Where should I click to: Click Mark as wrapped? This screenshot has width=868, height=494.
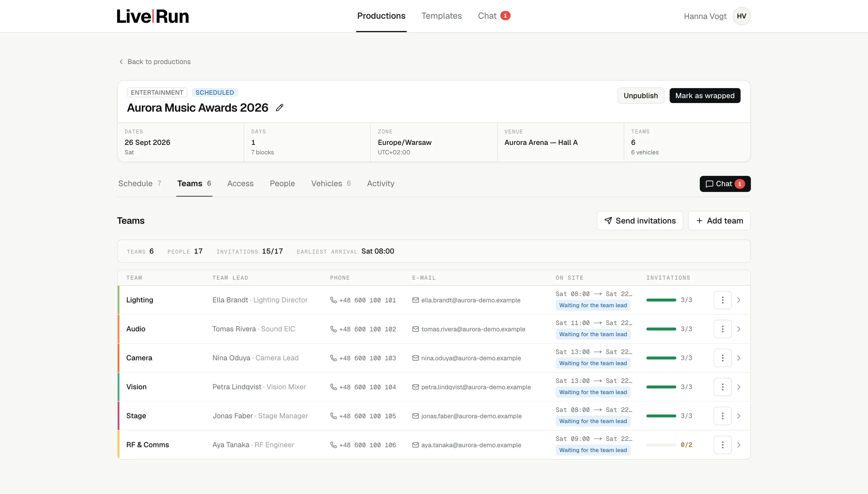coord(705,96)
